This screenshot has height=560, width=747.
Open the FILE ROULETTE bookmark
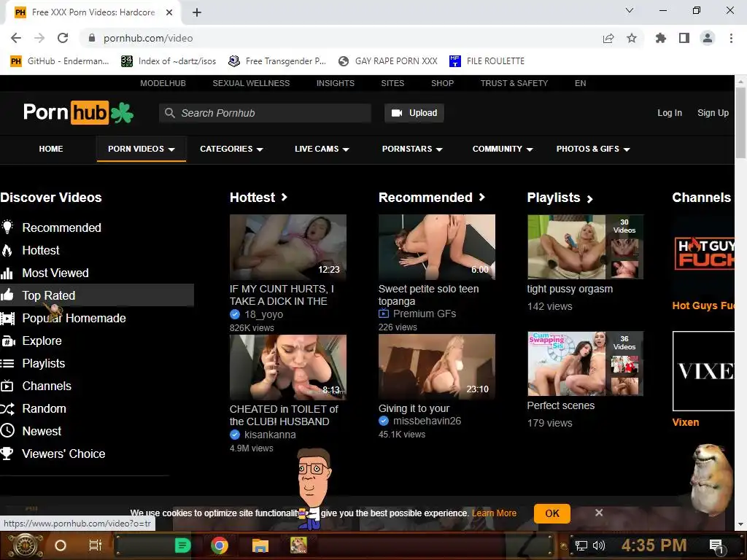click(487, 61)
